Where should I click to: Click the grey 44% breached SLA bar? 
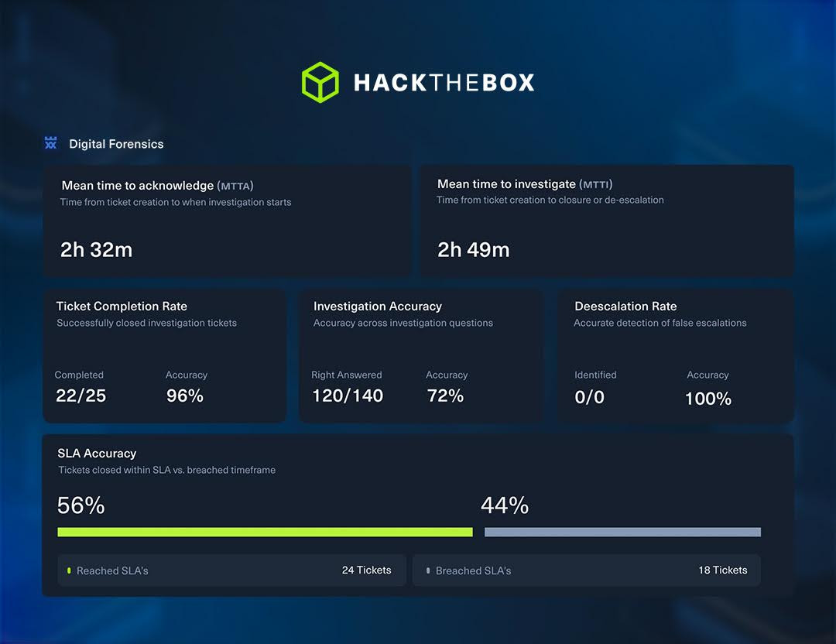pyautogui.click(x=622, y=532)
